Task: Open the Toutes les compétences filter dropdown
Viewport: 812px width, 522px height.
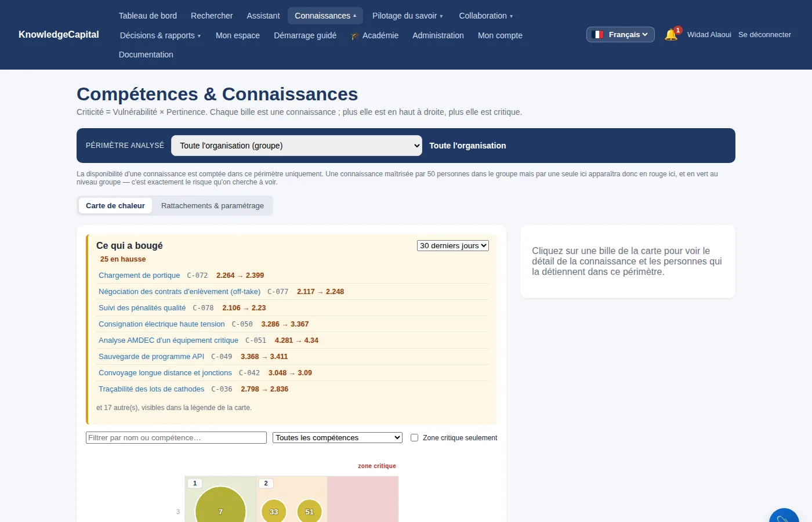Action: [x=338, y=438]
